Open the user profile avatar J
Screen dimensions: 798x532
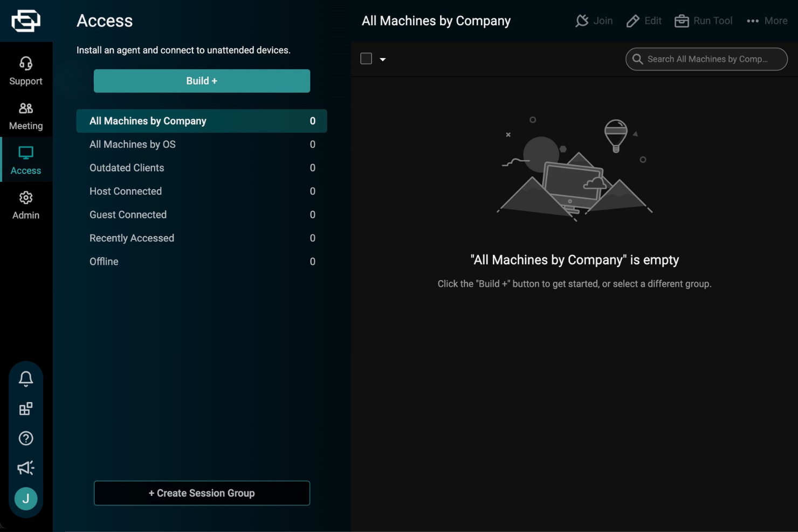coord(26,499)
